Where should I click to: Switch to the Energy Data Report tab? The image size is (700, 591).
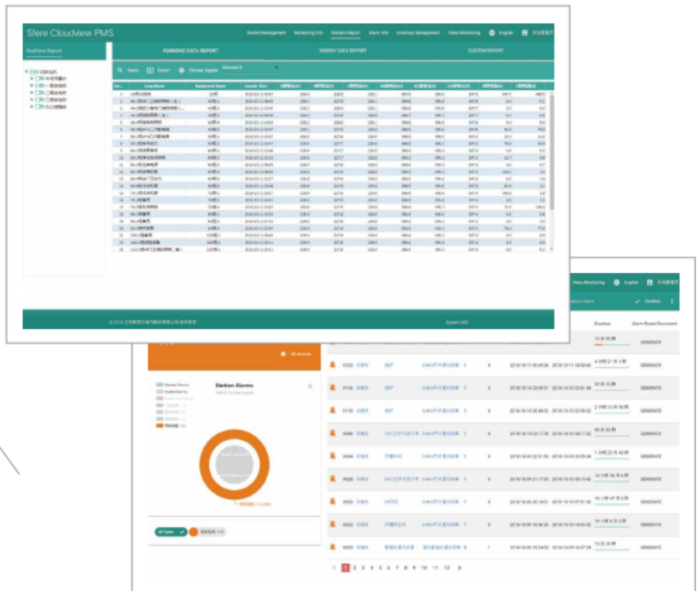tap(343, 50)
